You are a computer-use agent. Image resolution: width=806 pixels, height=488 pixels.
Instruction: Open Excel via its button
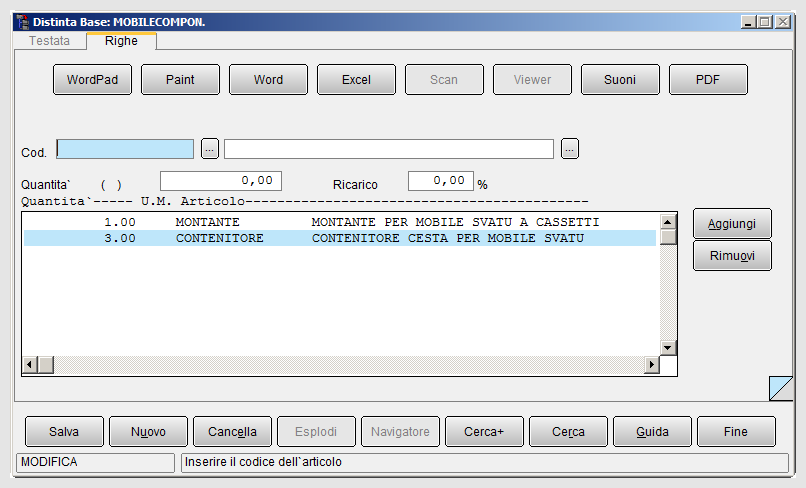(x=356, y=80)
